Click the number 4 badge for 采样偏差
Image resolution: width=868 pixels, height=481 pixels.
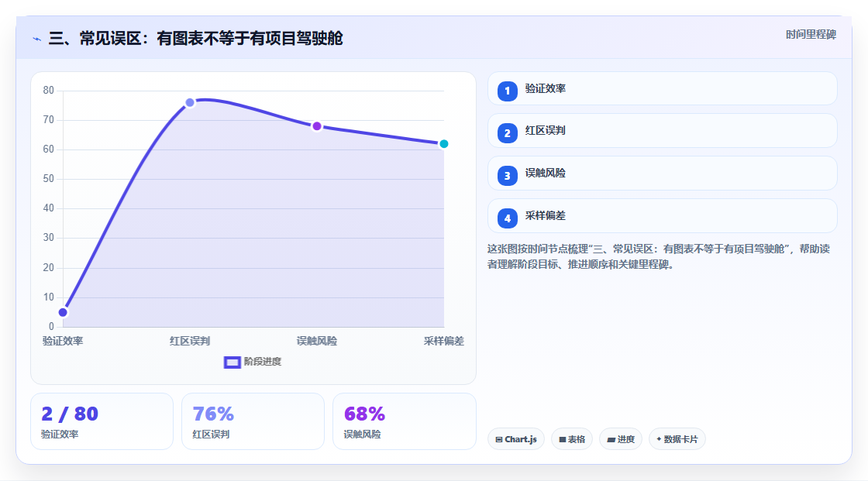[507, 218]
